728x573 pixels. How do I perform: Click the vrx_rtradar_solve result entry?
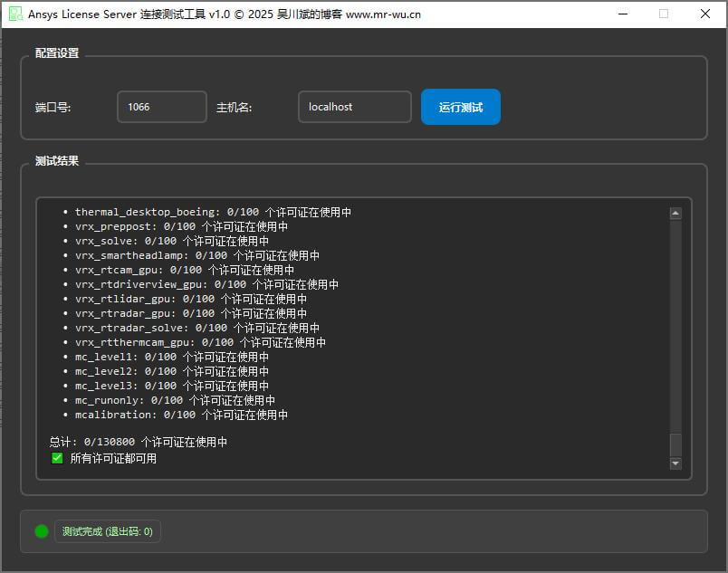coord(196,328)
